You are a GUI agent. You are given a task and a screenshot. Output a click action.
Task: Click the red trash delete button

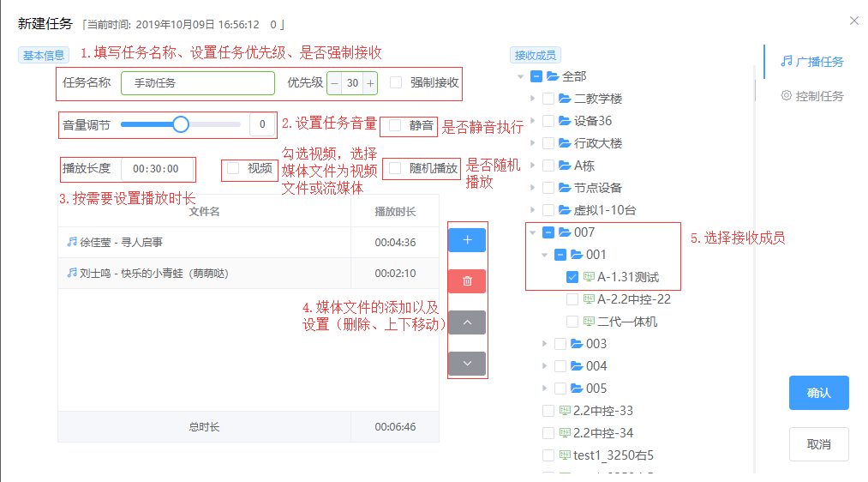tap(467, 281)
